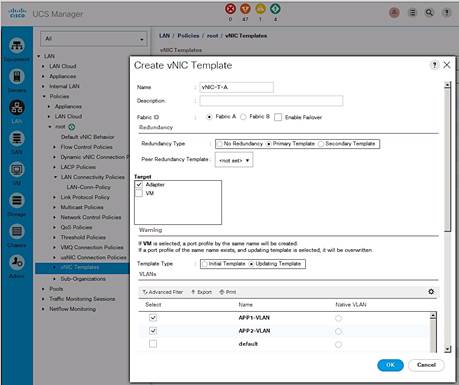This screenshot has width=459, height=385.
Task: Check the default VLAN select checkbox
Action: click(x=153, y=344)
